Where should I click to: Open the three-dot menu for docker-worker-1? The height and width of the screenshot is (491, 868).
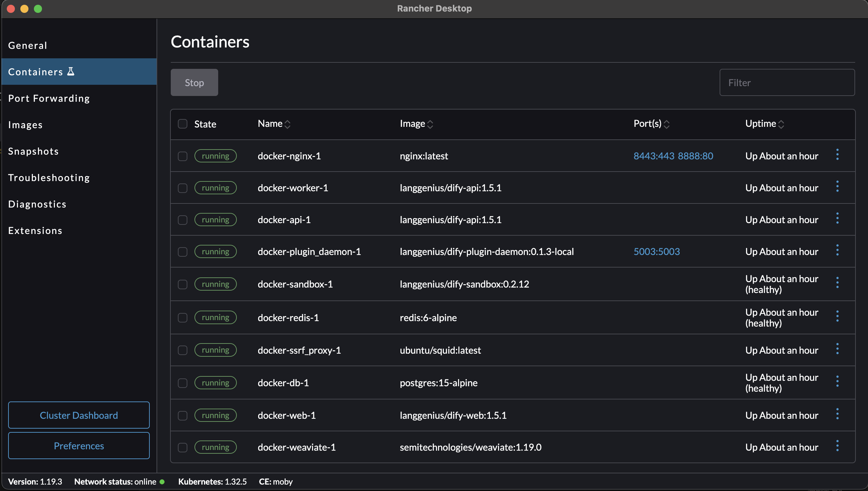coord(837,187)
